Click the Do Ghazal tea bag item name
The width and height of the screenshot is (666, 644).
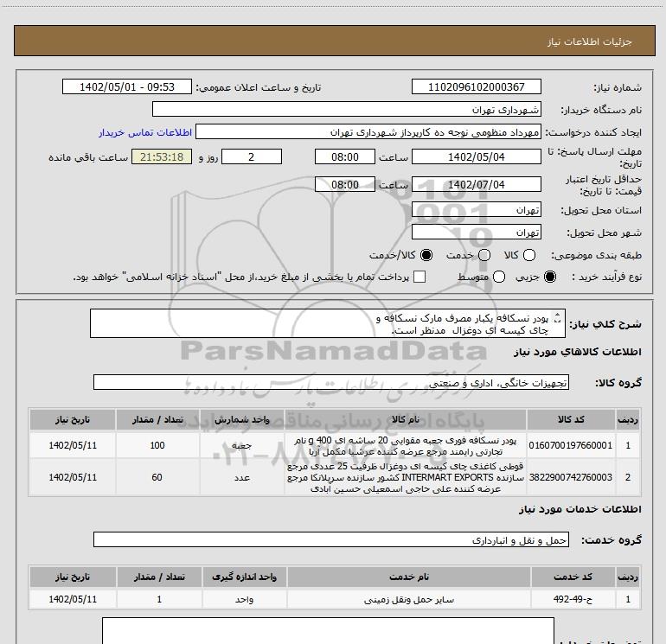405,477
